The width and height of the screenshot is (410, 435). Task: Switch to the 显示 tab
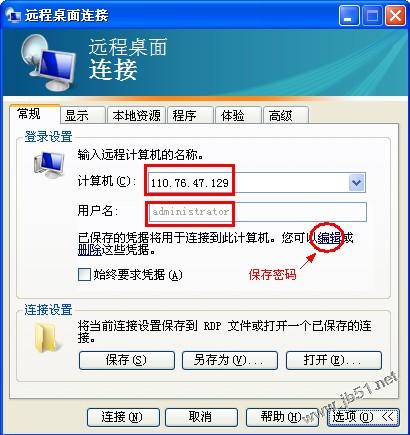click(82, 115)
